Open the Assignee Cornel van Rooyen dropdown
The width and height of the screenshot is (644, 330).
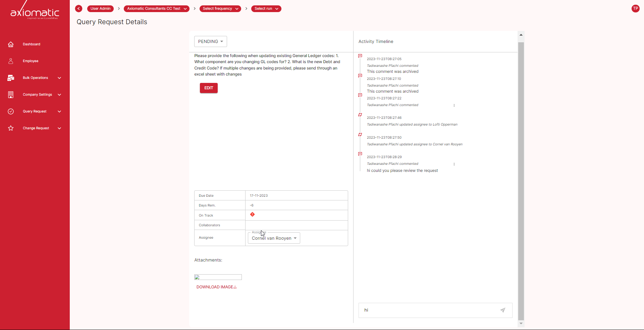[x=274, y=238]
